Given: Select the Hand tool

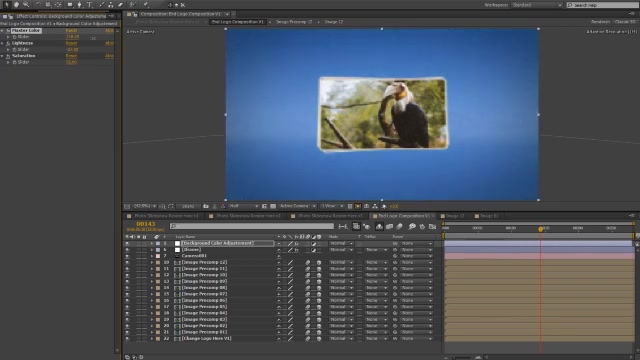Looking at the screenshot, I should pos(16,4).
